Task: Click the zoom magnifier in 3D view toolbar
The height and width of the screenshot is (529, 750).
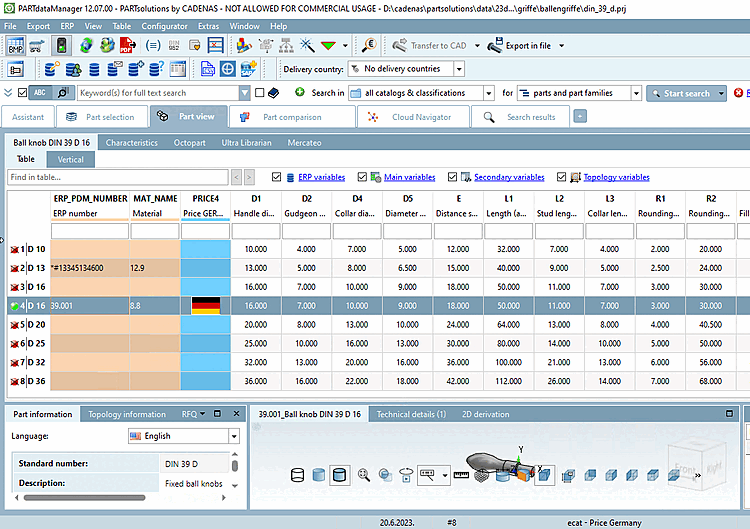Action: [364, 476]
